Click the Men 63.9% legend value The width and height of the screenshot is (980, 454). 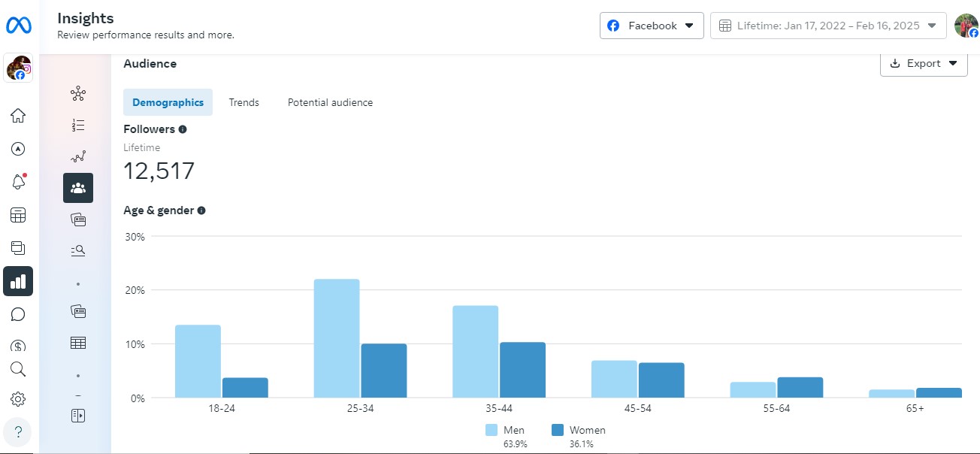click(515, 444)
